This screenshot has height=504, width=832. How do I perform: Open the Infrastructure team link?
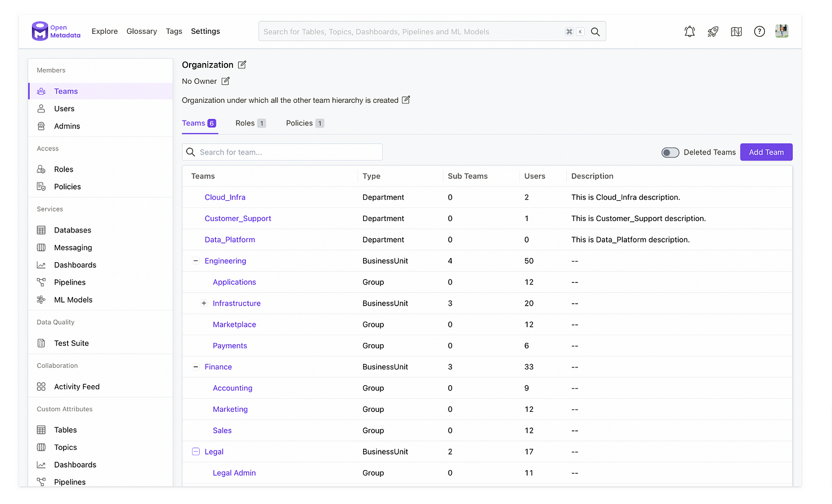tap(237, 303)
